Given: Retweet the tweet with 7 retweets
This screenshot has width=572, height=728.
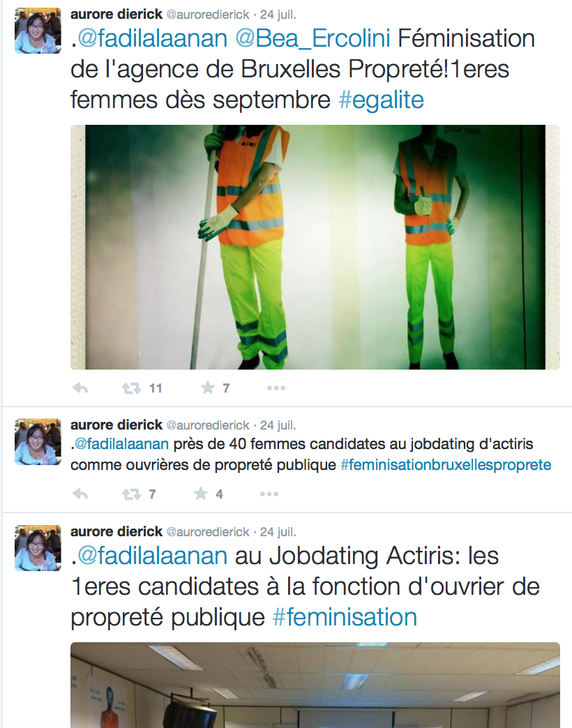Looking at the screenshot, I should click(x=131, y=494).
